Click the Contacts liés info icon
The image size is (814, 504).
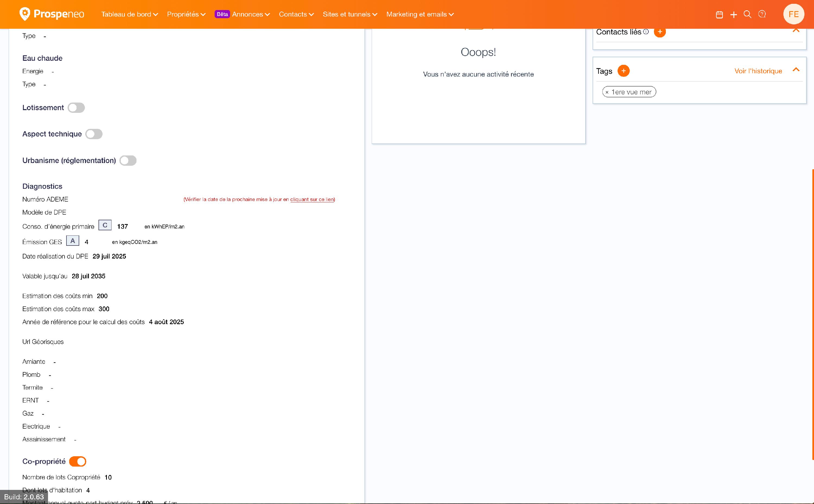[x=646, y=32]
